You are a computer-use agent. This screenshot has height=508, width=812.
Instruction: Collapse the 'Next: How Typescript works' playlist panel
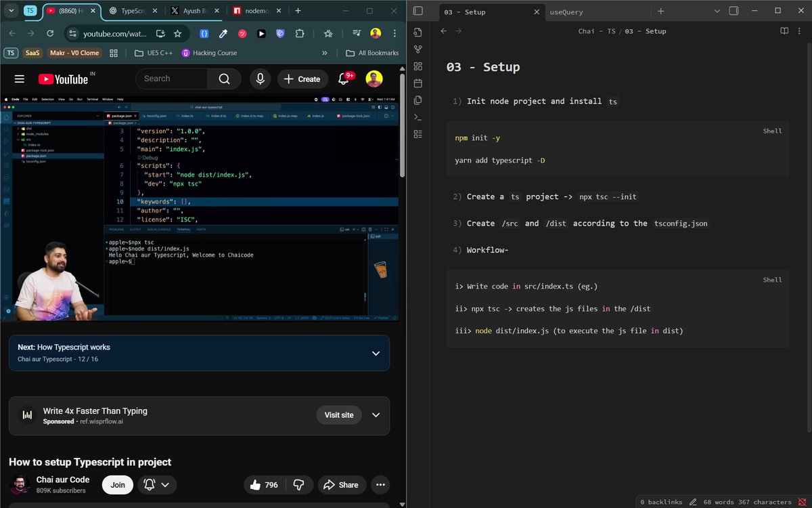[x=376, y=353]
